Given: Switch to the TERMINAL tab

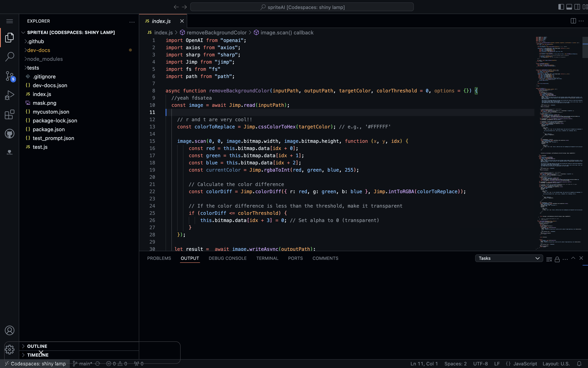Looking at the screenshot, I should (267, 258).
